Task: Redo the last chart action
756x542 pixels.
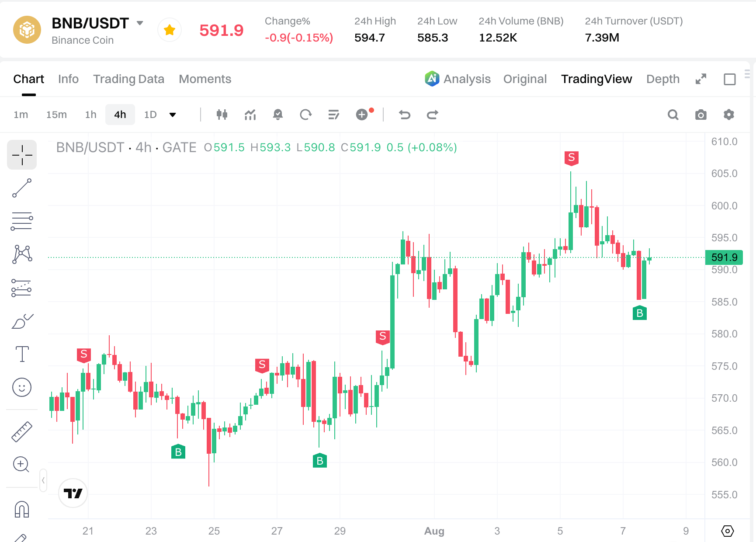Action: point(433,115)
